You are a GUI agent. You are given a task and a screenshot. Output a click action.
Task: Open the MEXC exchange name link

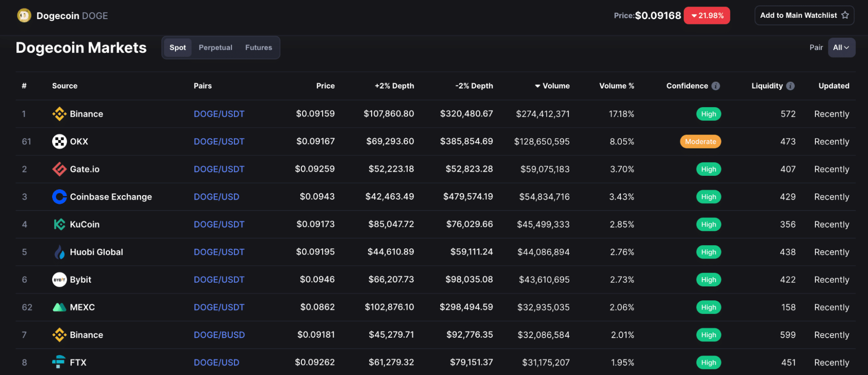click(82, 307)
